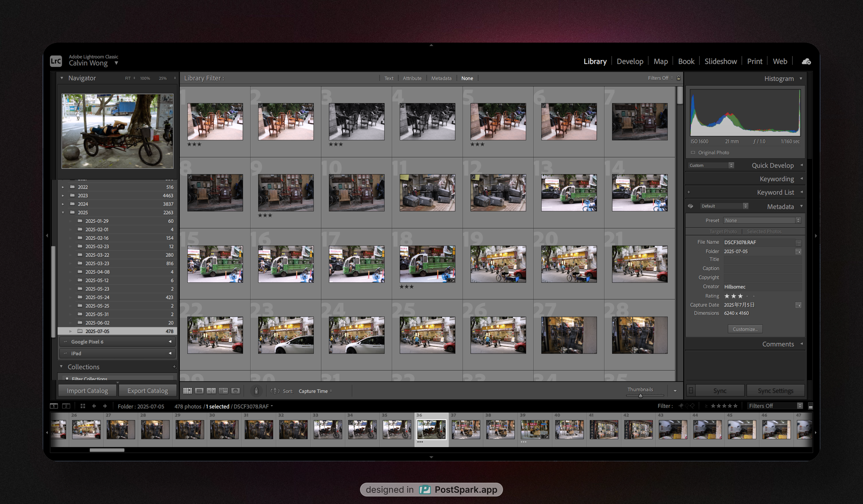The height and width of the screenshot is (504, 863).
Task: Open People view face icon
Action: pos(236,391)
